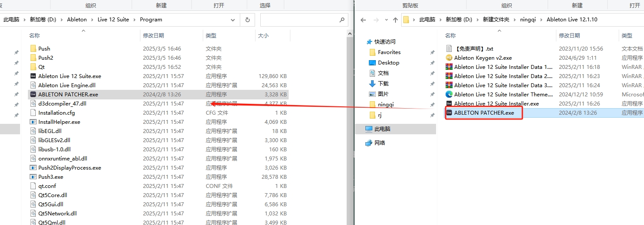The width and height of the screenshot is (644, 225).
Task: Open address history dropdown in left window
Action: [x=233, y=20]
